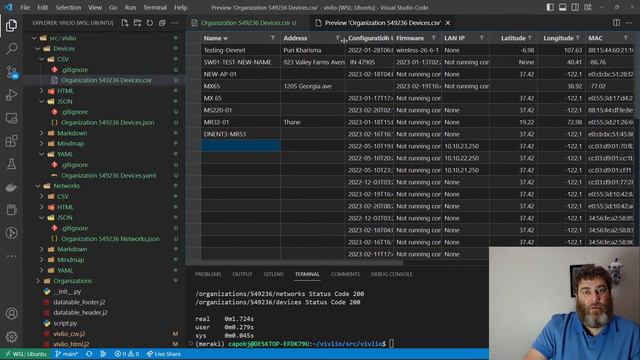The width and height of the screenshot is (640, 360).
Task: Toggle bottom panel layout icon
Action: click(x=562, y=7)
